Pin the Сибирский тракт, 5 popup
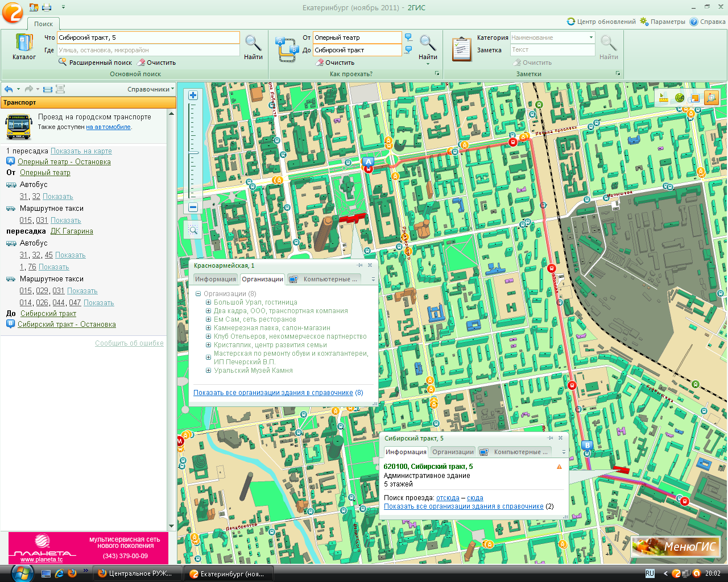Viewport: 728px width, 582px height. 550,438
